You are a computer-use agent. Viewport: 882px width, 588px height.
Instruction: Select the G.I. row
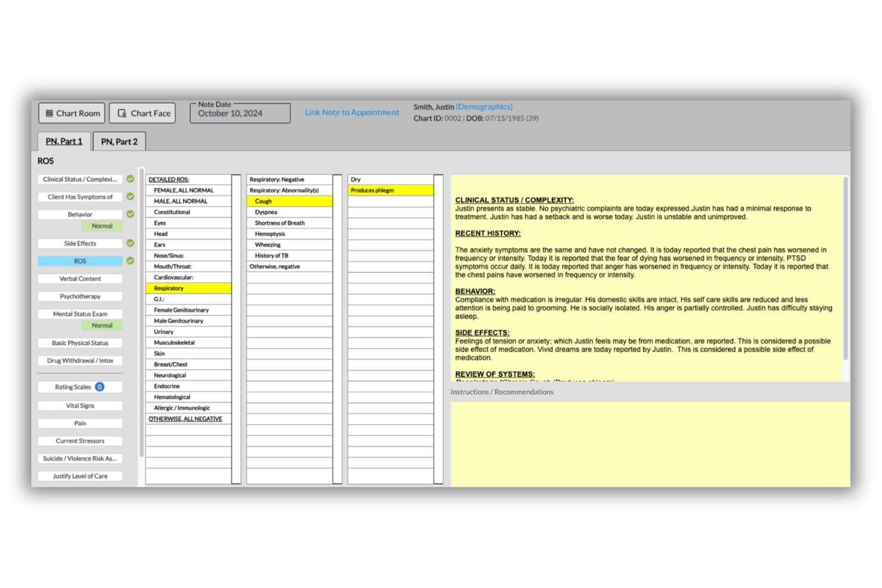pos(188,299)
